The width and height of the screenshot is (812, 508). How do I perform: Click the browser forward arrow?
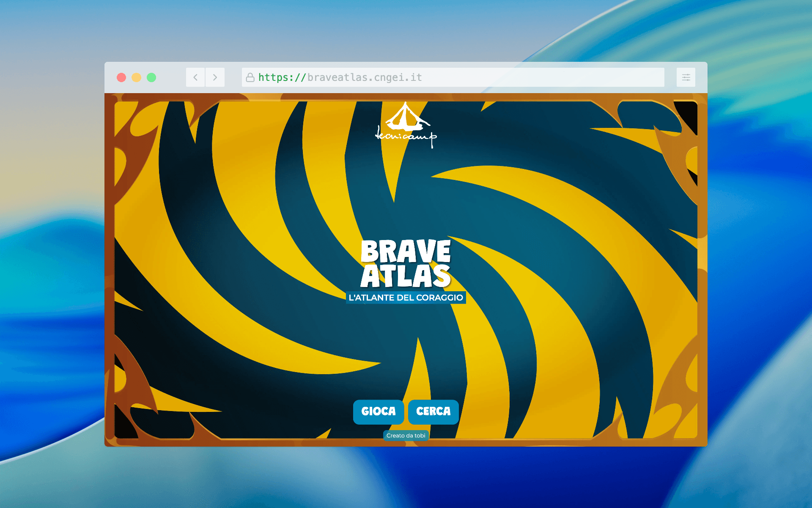(215, 77)
